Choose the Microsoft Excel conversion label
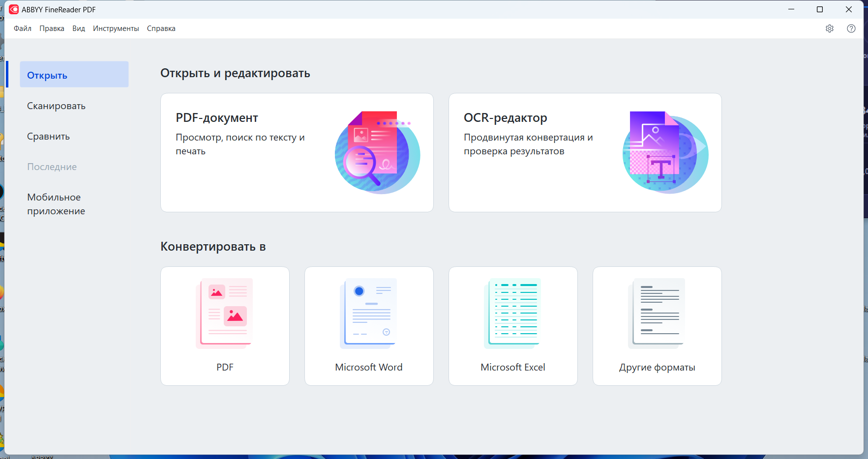 (x=513, y=367)
